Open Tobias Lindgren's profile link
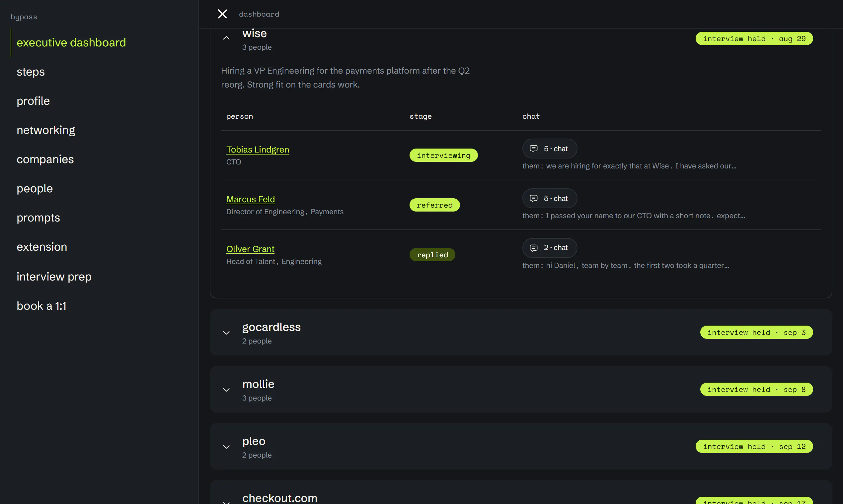The height and width of the screenshot is (504, 843). click(x=258, y=150)
